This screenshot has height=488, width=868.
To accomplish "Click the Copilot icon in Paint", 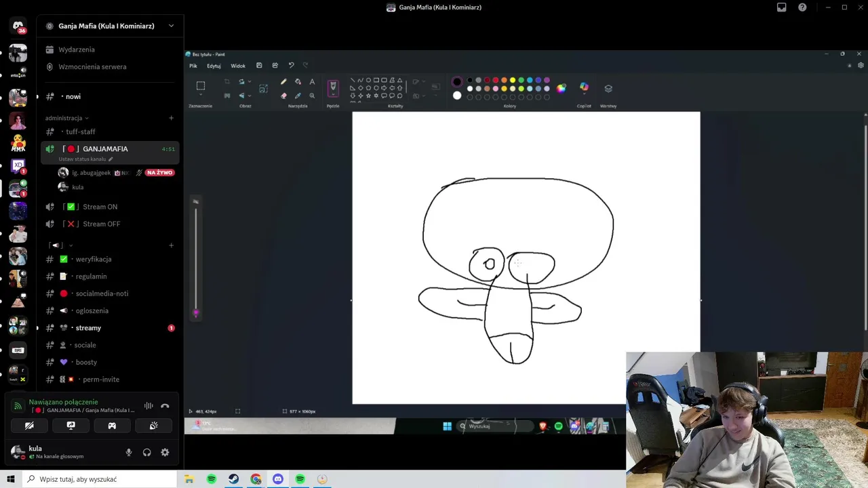I will tap(584, 87).
